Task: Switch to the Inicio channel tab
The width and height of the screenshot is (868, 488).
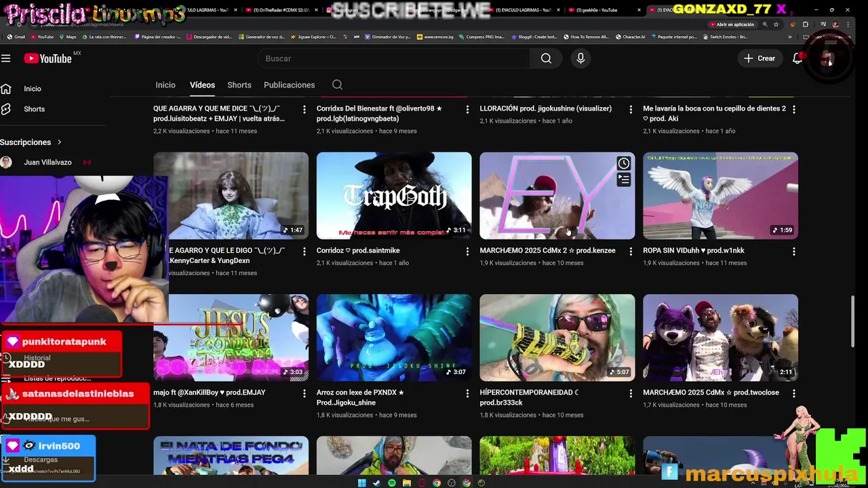Action: coord(165,85)
